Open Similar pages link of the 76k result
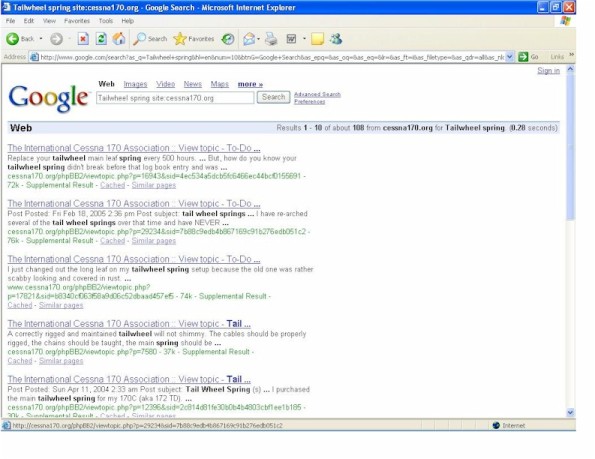Screen dimensions: 595x459 click(x=154, y=241)
